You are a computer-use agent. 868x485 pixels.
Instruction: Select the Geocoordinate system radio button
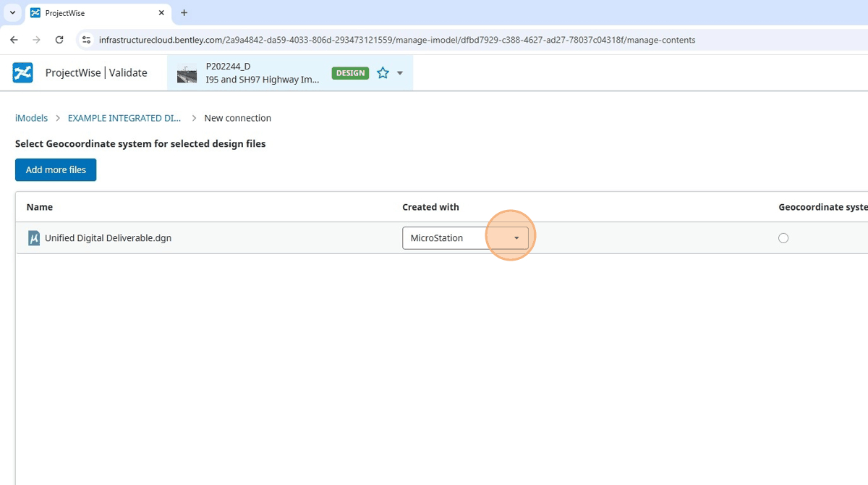(x=783, y=238)
